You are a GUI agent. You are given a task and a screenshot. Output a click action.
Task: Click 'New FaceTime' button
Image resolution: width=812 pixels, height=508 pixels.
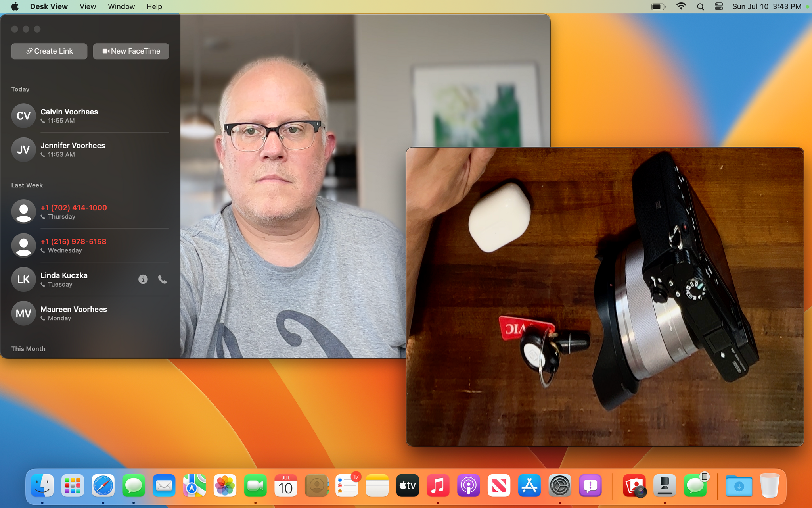(x=131, y=51)
